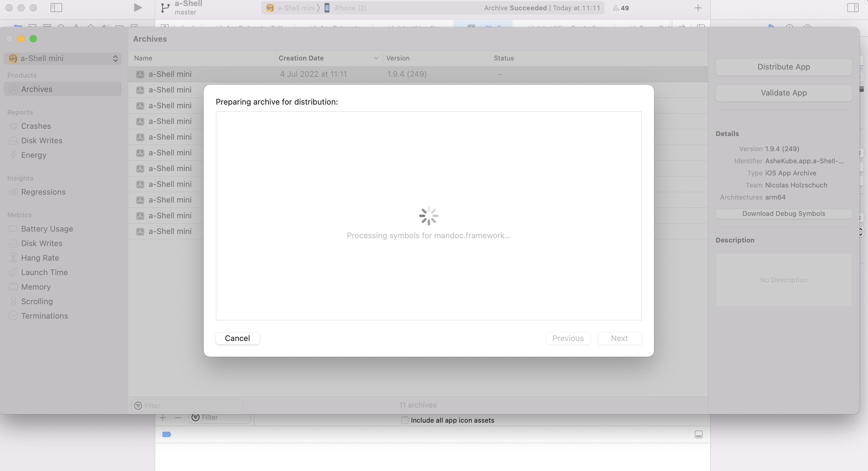
Task: Click Download Debug Symbols button
Action: pyautogui.click(x=783, y=213)
